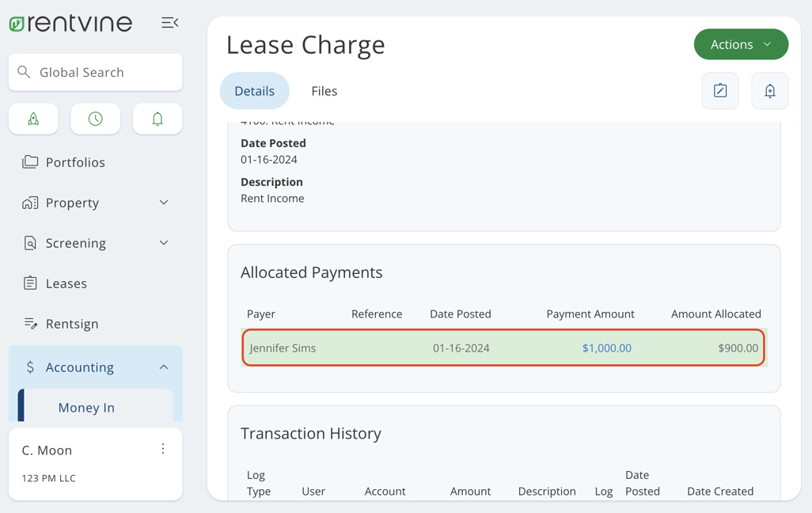Toggle the Accounting section closed
Screen dimensions: 812x513
tap(164, 367)
